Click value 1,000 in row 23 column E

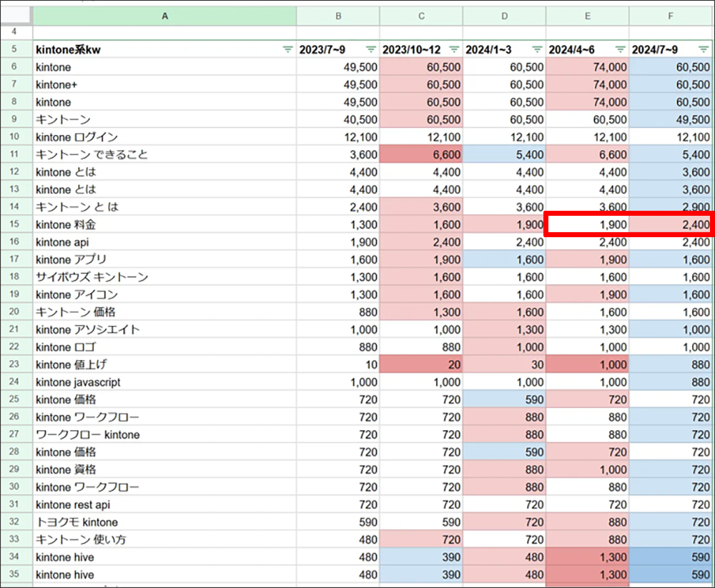pyautogui.click(x=587, y=364)
